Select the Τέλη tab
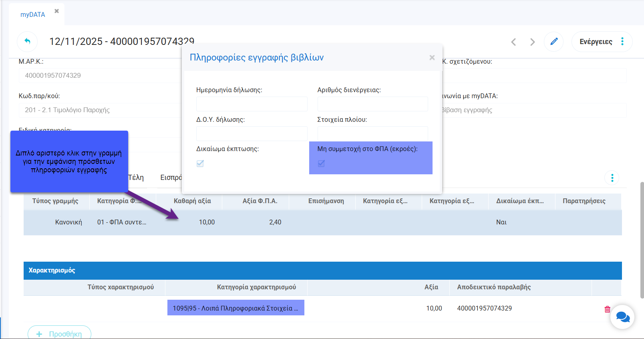This screenshot has width=644, height=339. tap(136, 178)
